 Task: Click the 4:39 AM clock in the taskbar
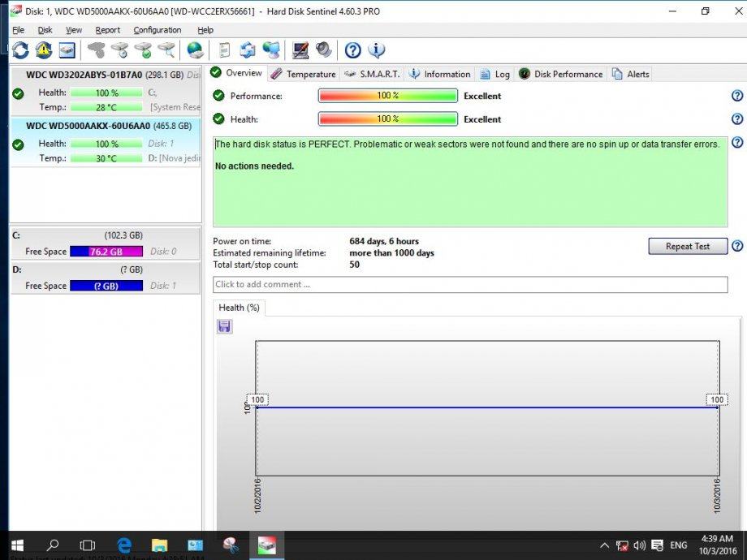pyautogui.click(x=717, y=539)
